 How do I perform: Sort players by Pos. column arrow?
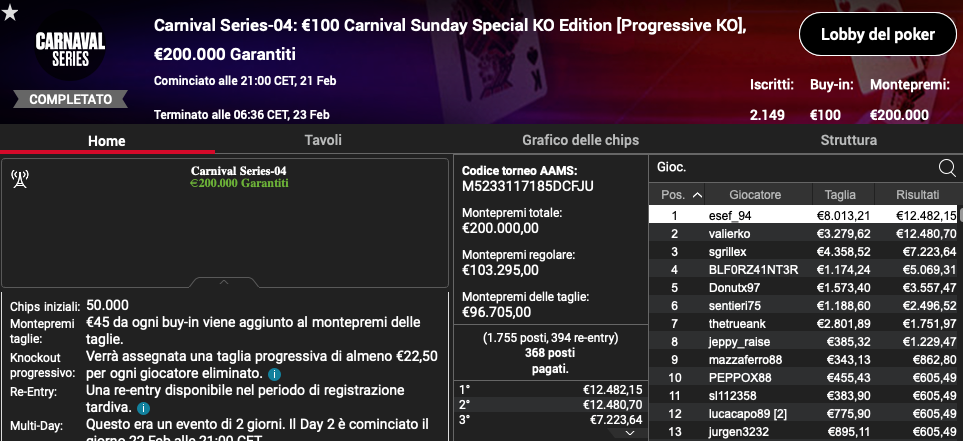tap(697, 195)
